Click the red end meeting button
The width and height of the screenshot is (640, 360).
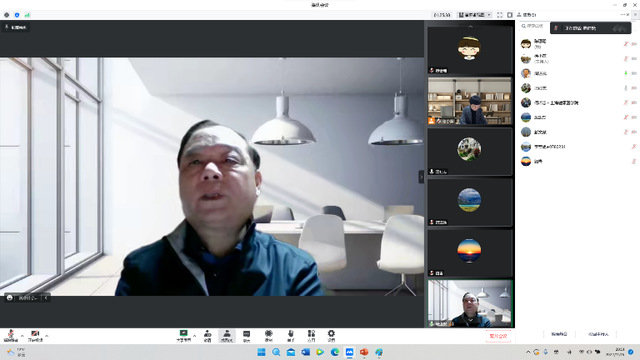(x=498, y=336)
